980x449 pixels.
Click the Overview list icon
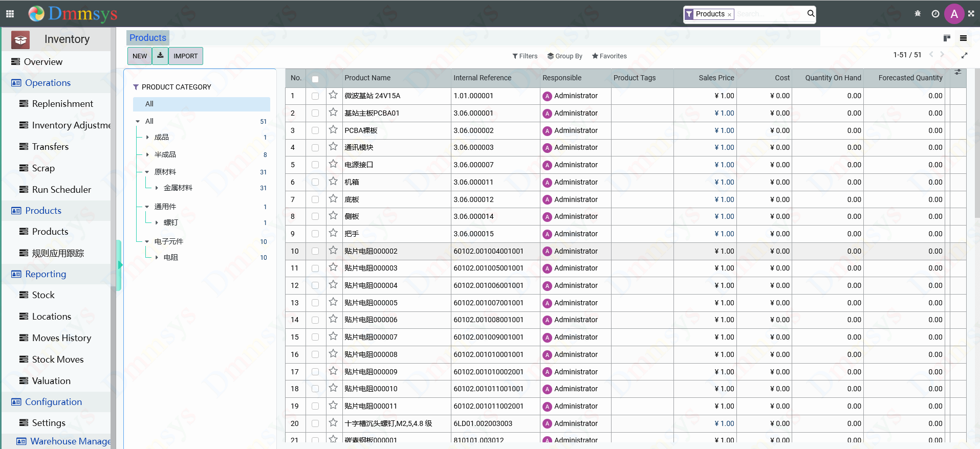coord(16,62)
